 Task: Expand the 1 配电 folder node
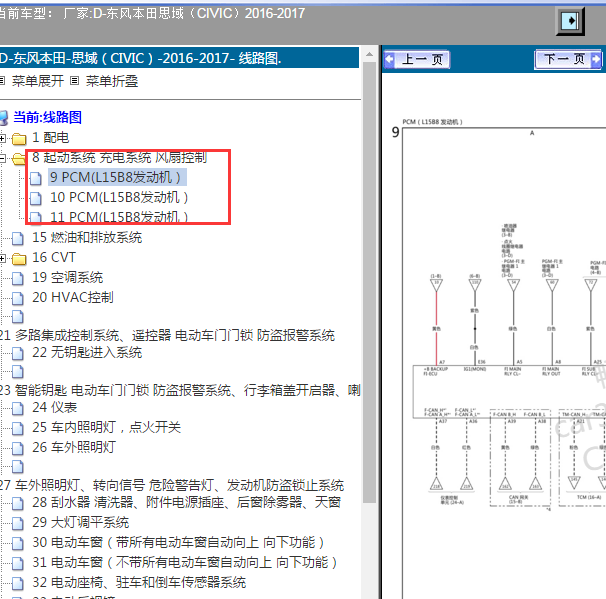point(2,138)
